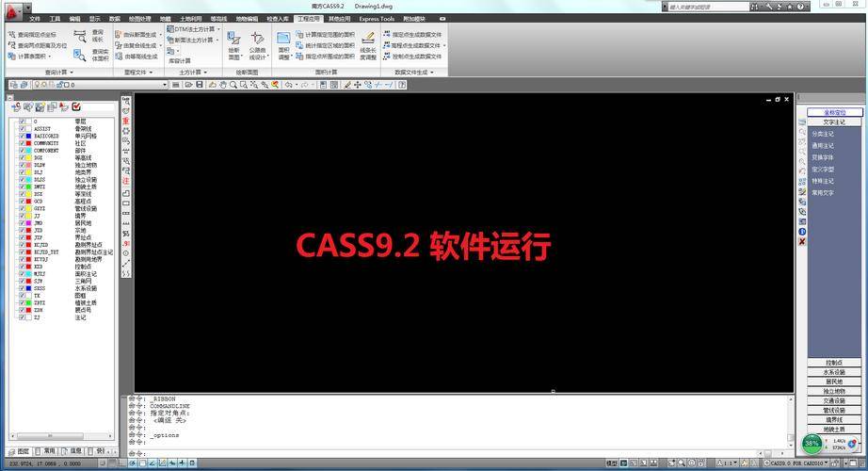The height and width of the screenshot is (471, 868).
Task: Click the 文字注记 button
Action: coord(834,122)
